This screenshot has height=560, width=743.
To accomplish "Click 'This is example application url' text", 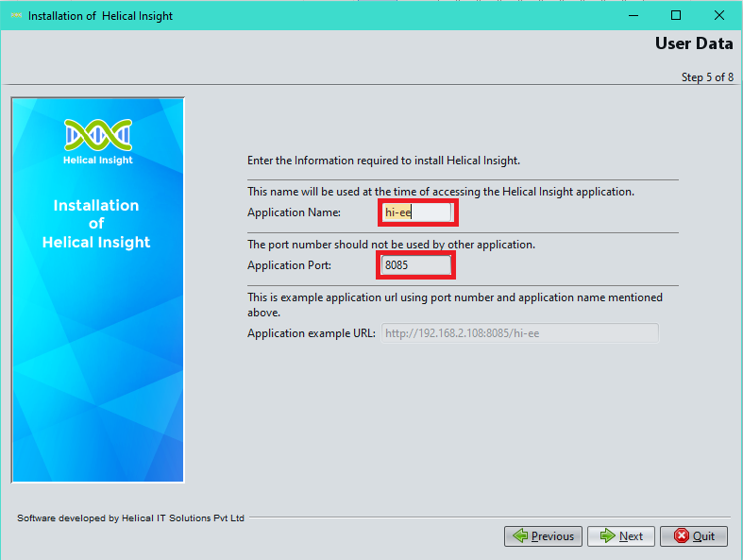I will (455, 305).
